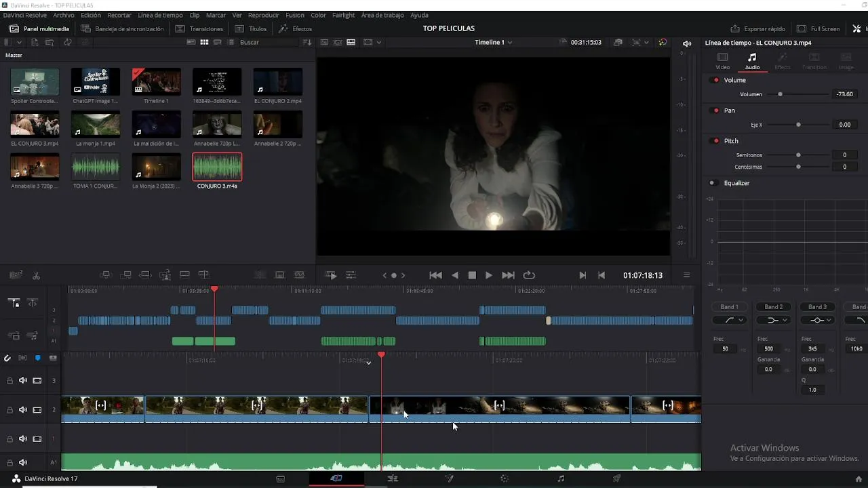The image size is (868, 488).
Task: Mute audio track A1
Action: (x=23, y=462)
